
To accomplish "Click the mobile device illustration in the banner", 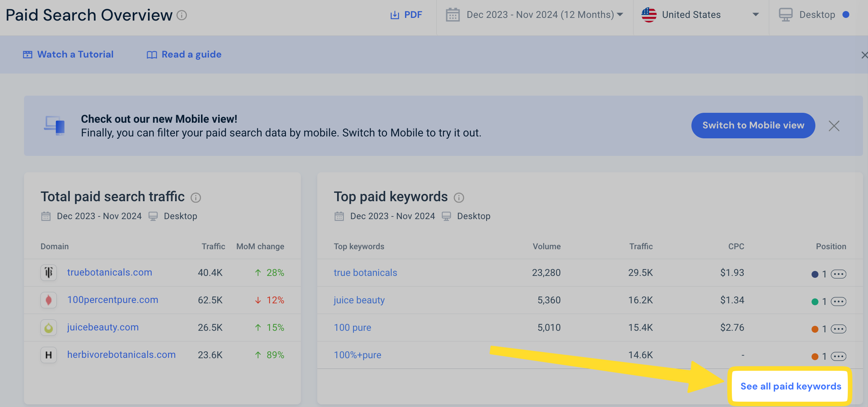I will (55, 125).
